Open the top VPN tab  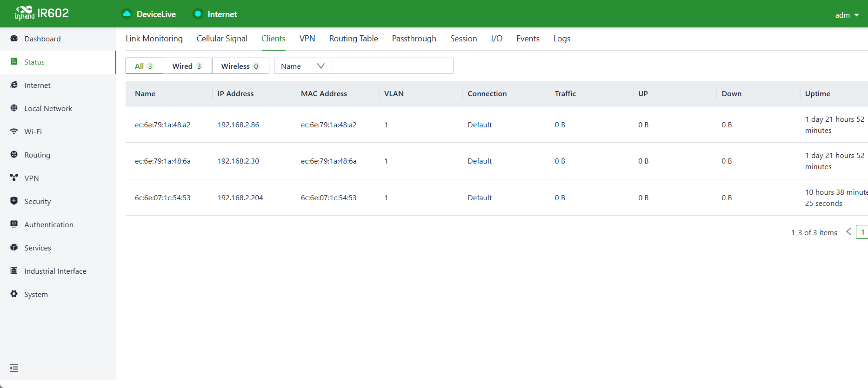[307, 39]
